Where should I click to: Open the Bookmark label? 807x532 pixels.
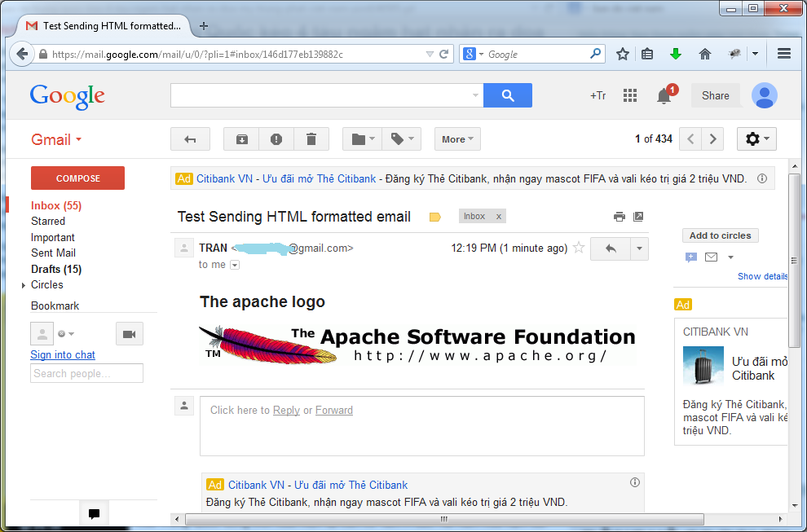click(x=55, y=306)
